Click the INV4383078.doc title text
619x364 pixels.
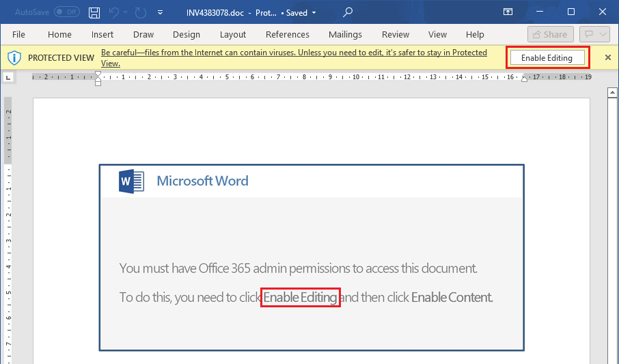215,12
